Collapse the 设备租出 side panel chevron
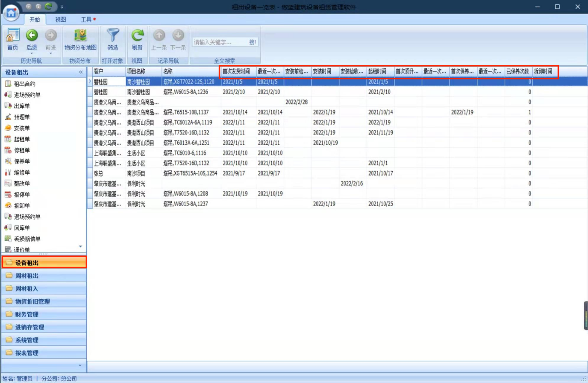Screen dimensions: 588x383 [81, 72]
